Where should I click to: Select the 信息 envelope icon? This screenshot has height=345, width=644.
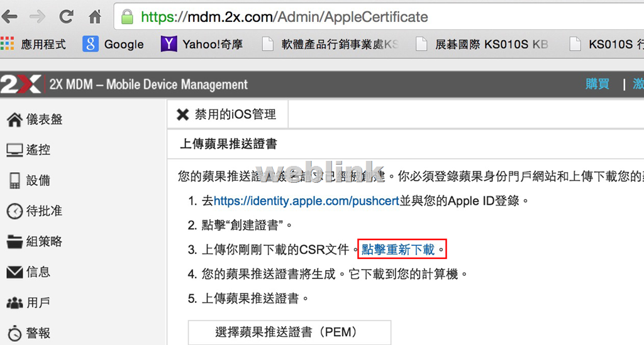[14, 272]
